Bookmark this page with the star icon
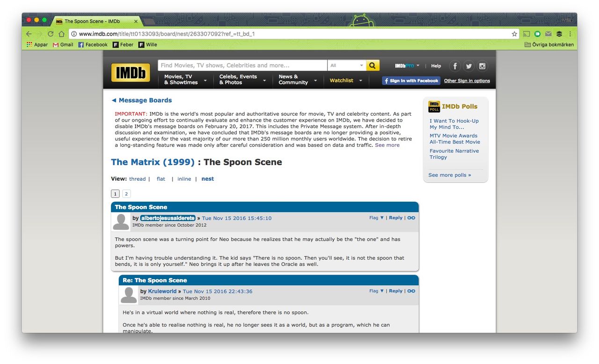 pos(514,34)
